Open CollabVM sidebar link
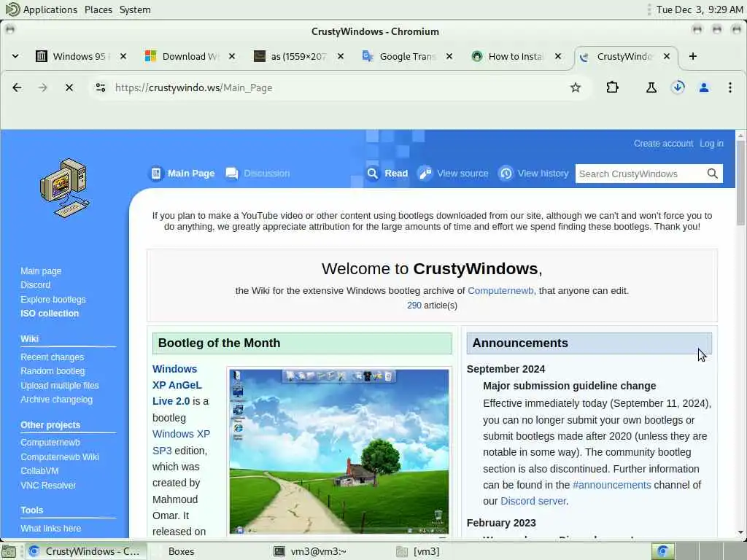The image size is (747, 560). click(x=39, y=470)
